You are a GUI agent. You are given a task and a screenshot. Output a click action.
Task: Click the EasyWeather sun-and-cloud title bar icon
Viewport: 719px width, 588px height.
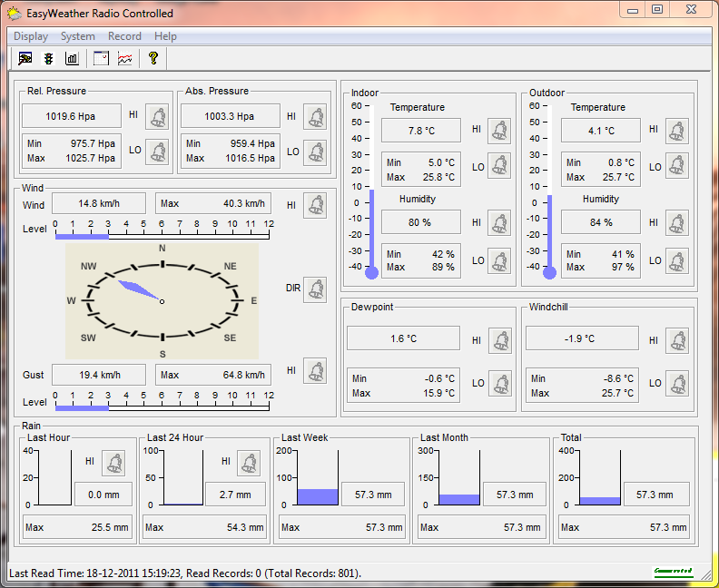click(x=15, y=14)
